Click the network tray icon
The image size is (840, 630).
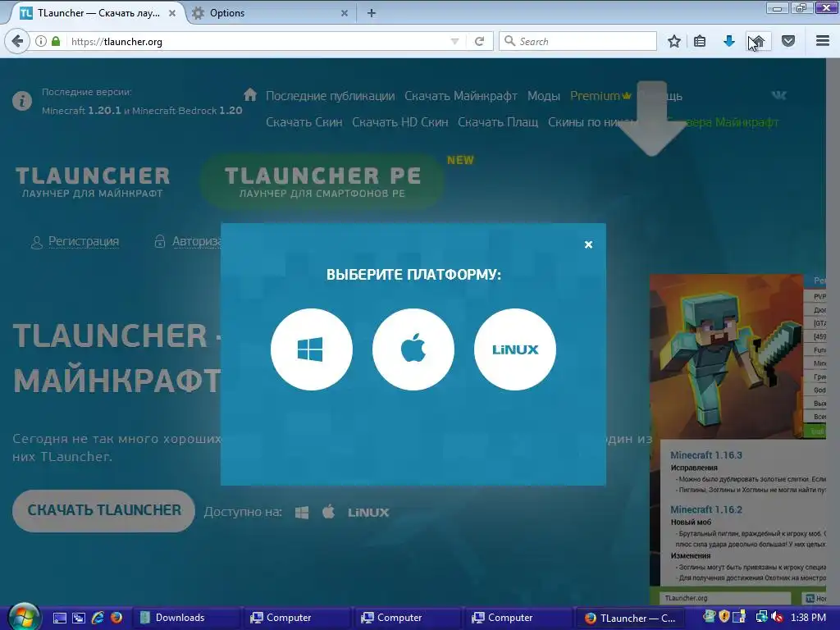pos(761,617)
